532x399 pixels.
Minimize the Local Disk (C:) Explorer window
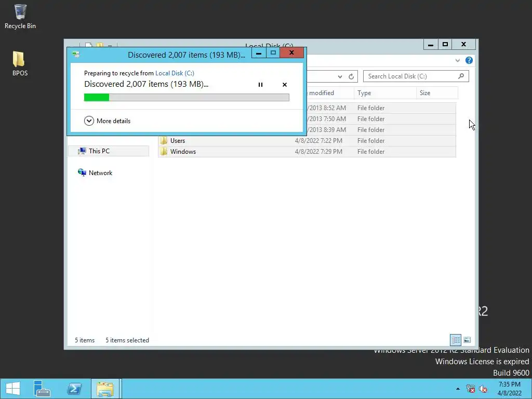(x=431, y=45)
